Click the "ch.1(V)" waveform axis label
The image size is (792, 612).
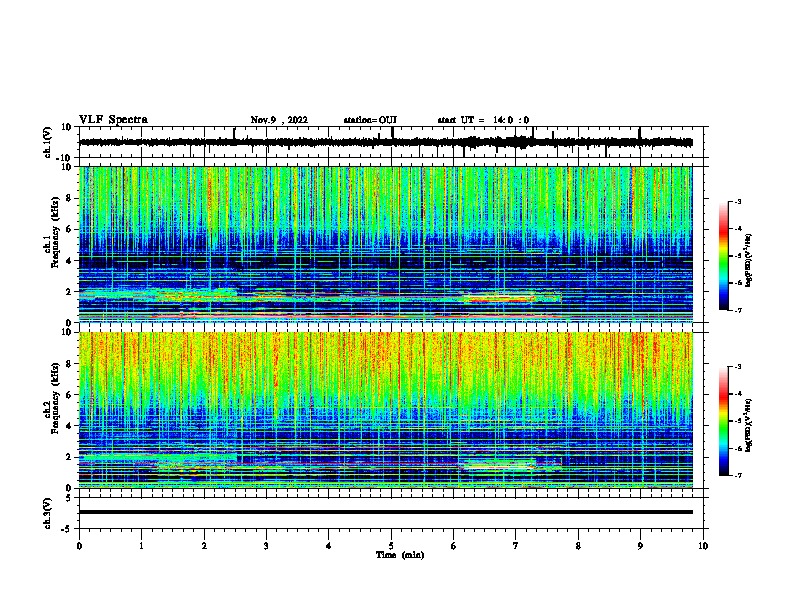click(48, 142)
